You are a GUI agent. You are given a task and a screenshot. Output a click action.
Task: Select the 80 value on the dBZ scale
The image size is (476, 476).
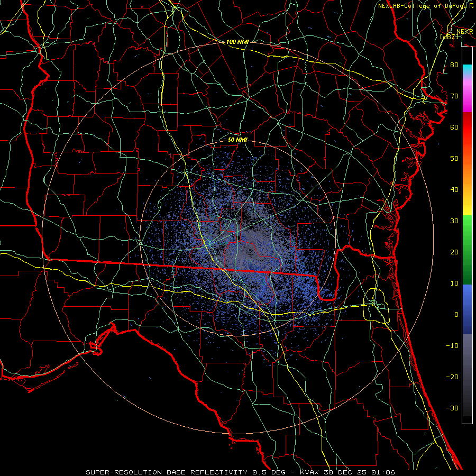pos(454,65)
